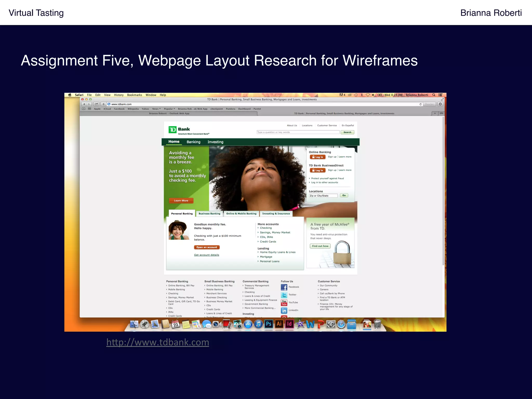
Task: Open the History menu
Action: [119, 95]
